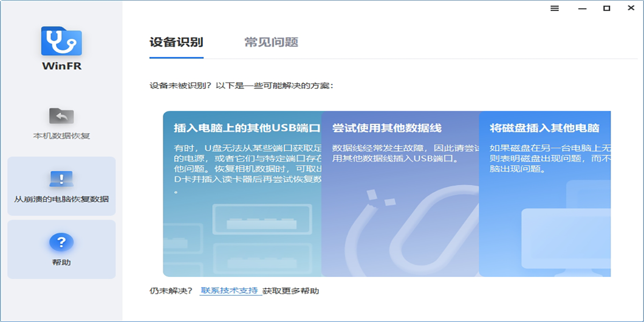Viewport: 644px width, 322px height.
Task: Select the 尝试使用其他数据线 card title
Action: click(386, 128)
